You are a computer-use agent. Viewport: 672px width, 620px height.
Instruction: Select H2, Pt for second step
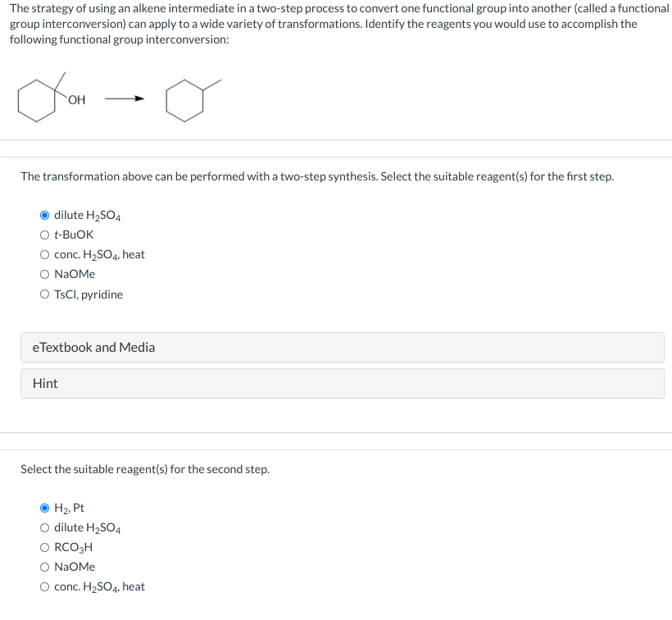44,508
